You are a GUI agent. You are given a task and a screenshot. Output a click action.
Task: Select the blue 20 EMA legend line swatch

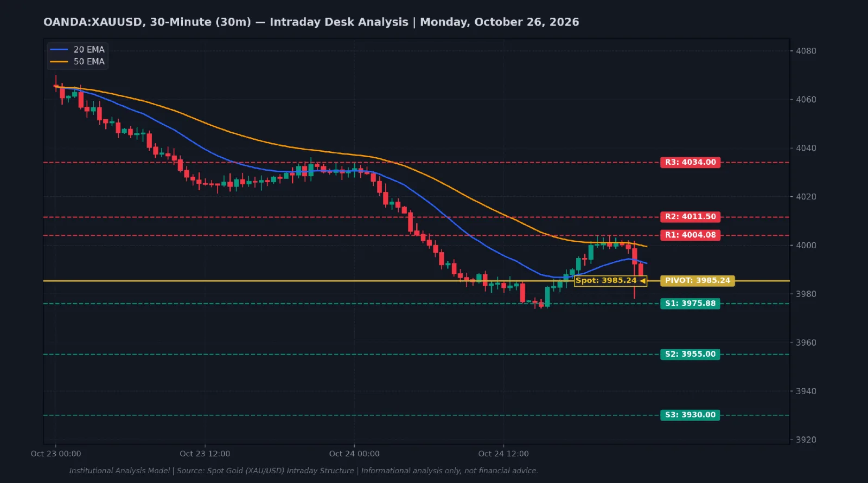click(59, 49)
